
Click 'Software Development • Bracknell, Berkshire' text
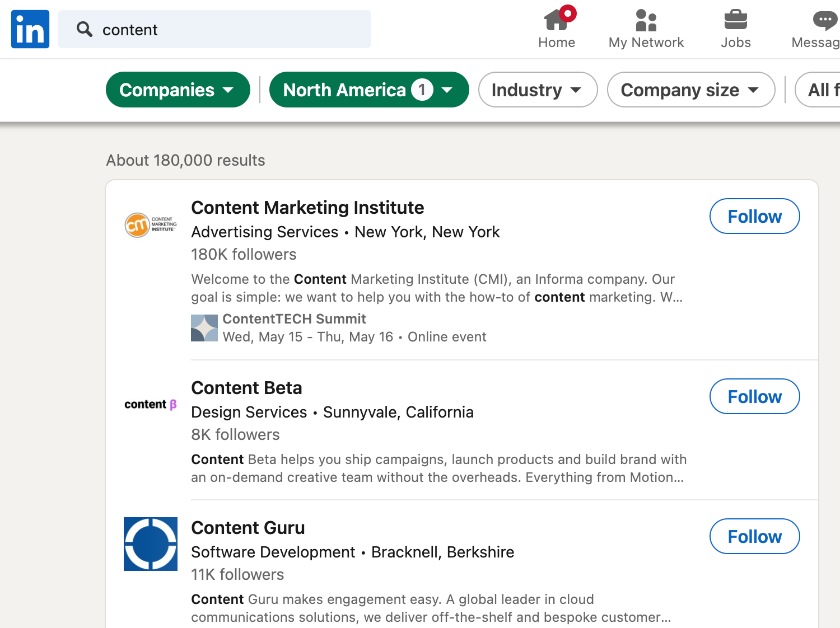point(353,552)
